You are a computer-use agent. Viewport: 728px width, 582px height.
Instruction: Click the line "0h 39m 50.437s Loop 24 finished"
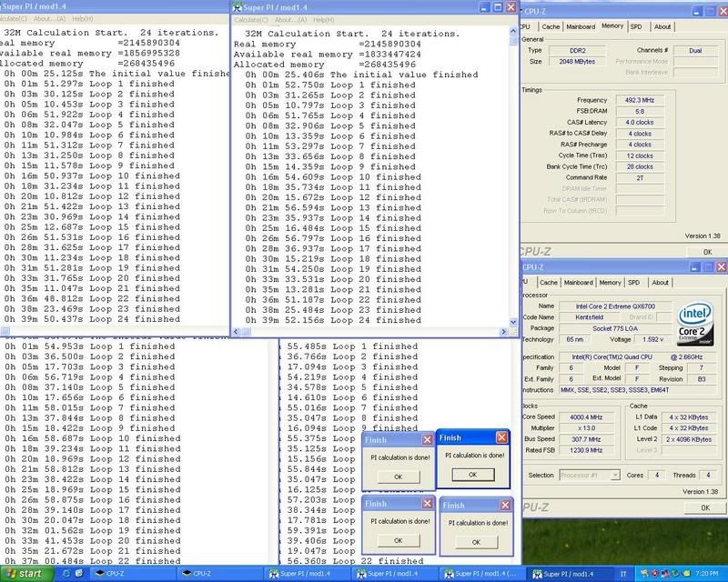tap(92, 319)
